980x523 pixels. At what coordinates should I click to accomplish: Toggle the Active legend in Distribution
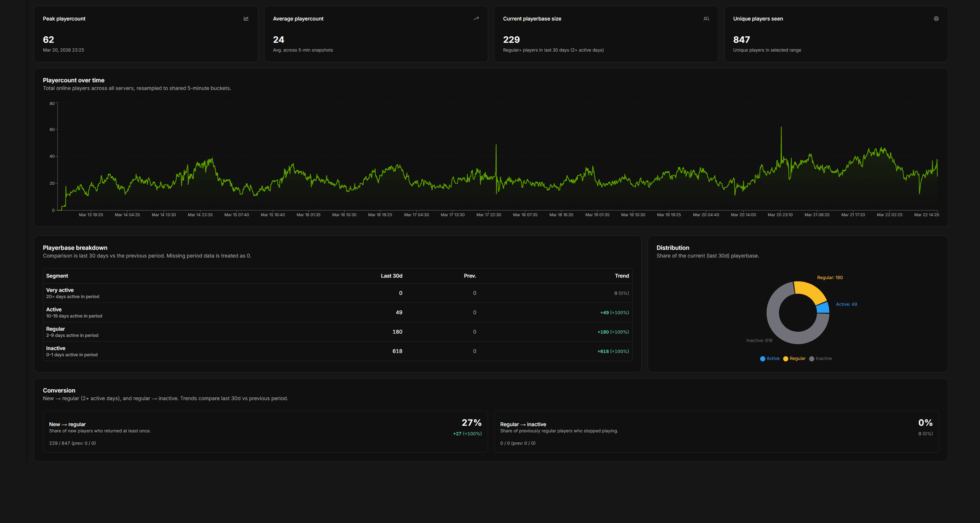coord(769,358)
